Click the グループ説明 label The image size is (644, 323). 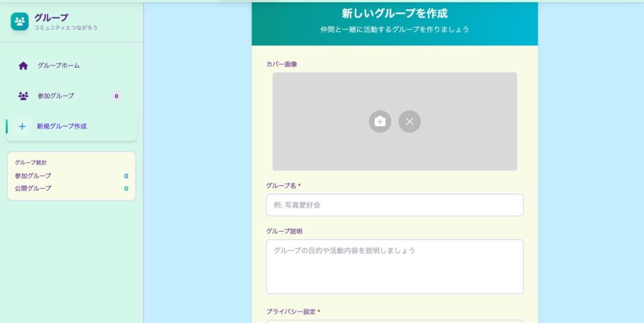pos(284,231)
